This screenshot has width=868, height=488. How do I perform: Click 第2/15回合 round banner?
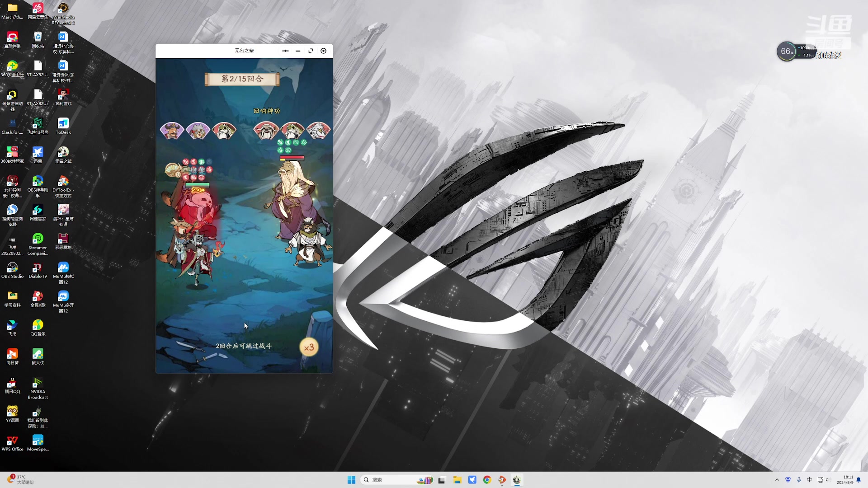(242, 79)
